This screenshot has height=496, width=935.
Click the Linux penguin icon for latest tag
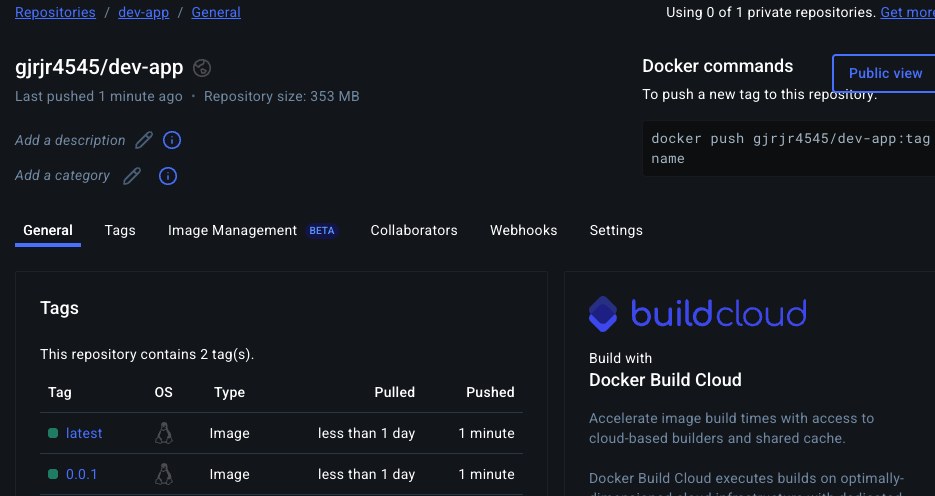point(164,433)
